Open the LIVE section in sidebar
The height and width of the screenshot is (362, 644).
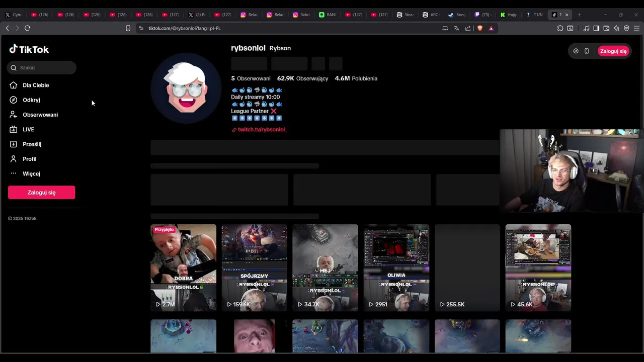28,130
